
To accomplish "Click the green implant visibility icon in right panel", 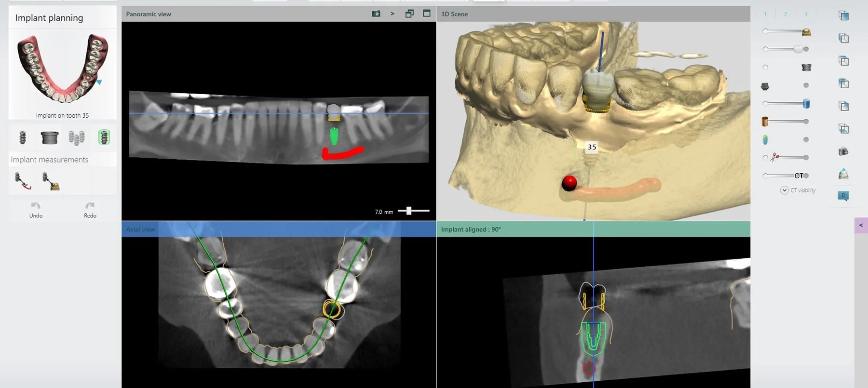I will click(765, 140).
